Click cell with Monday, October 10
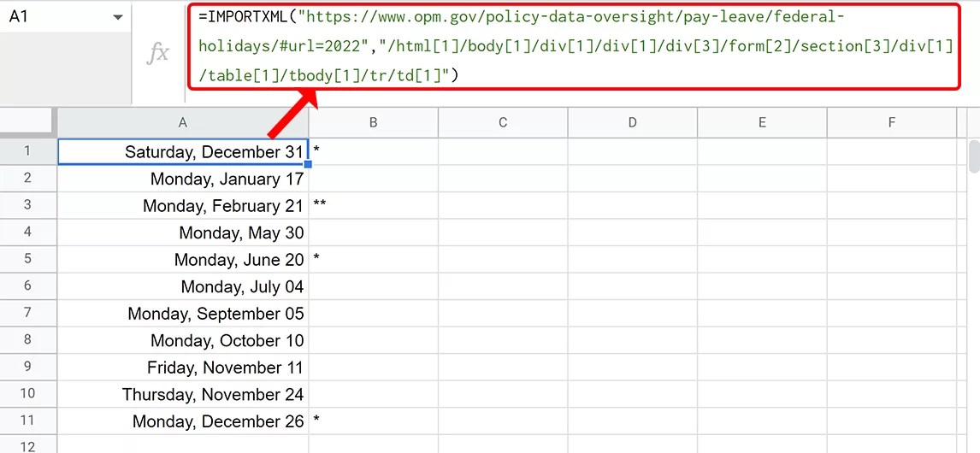Image resolution: width=980 pixels, height=453 pixels. coord(182,340)
